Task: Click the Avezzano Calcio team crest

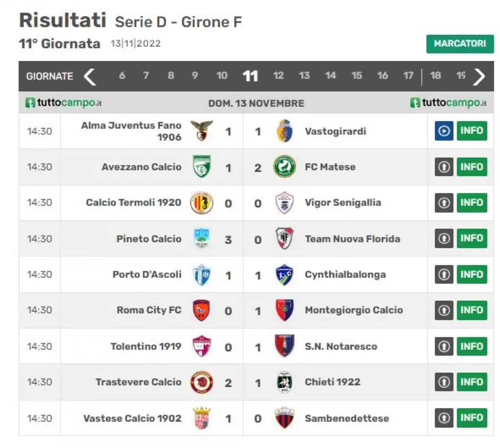Action: click(202, 167)
